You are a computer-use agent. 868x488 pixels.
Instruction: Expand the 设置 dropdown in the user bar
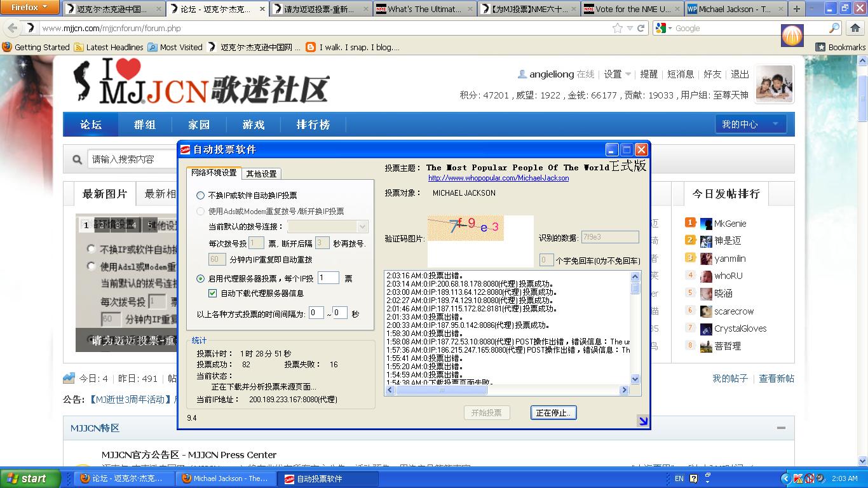[617, 74]
